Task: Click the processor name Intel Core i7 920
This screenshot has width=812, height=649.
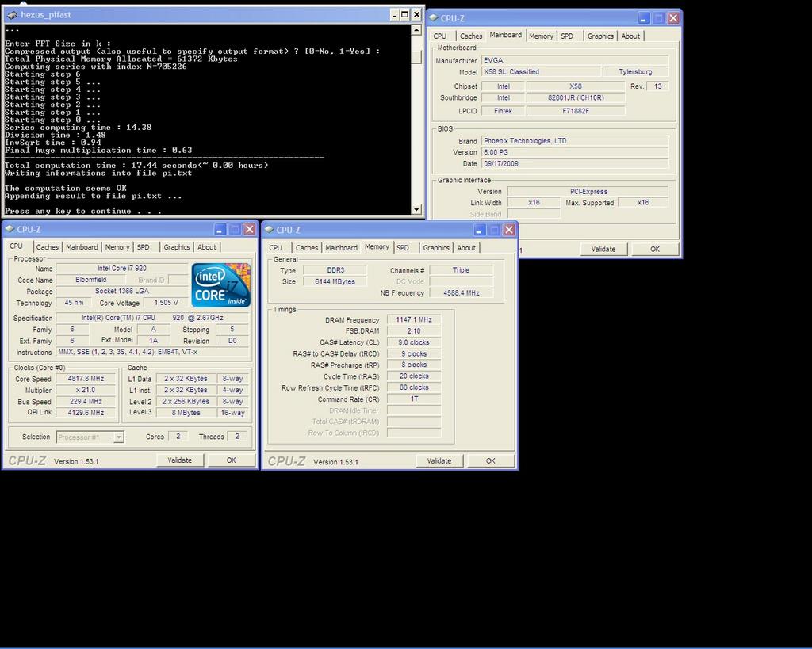Action: (122, 269)
